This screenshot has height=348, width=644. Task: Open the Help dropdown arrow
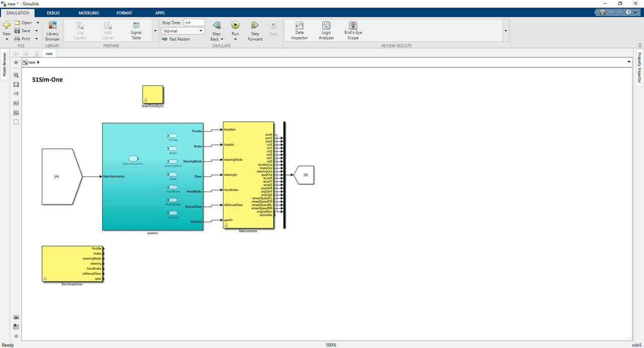click(x=634, y=12)
